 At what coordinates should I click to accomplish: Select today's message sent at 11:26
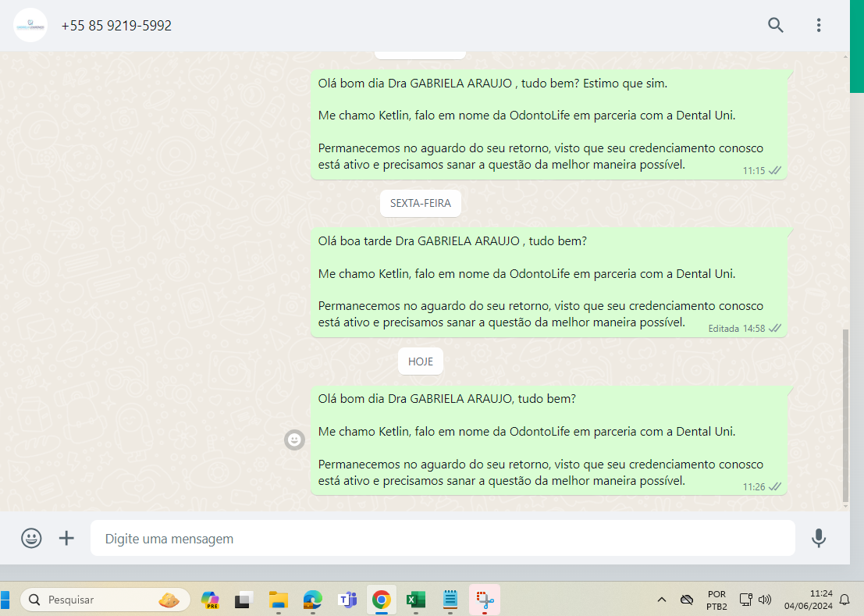[x=549, y=440]
